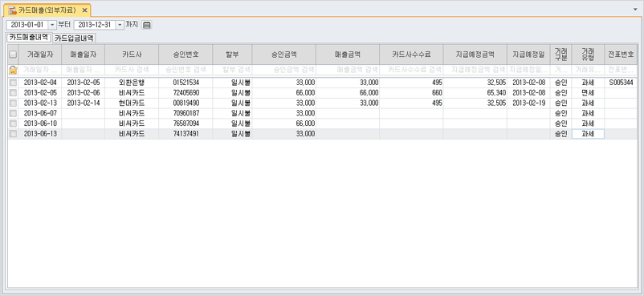The image size is (644, 296).
Task: Tick the checkbox for the 2013-06-13 row
Action: (13, 134)
